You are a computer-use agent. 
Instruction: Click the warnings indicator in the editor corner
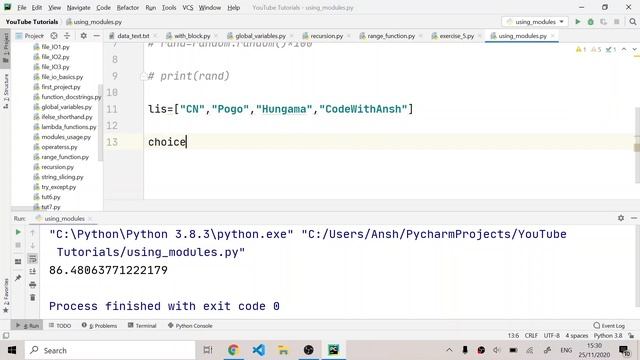(x=581, y=49)
